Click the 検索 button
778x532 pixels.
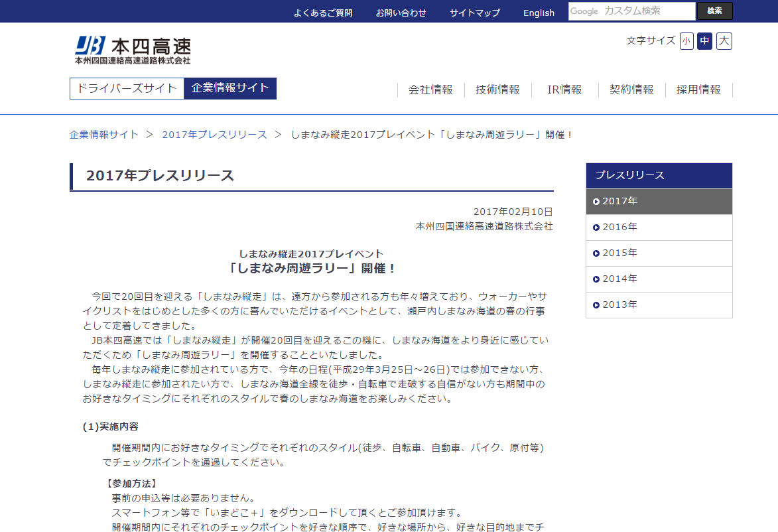pos(714,11)
